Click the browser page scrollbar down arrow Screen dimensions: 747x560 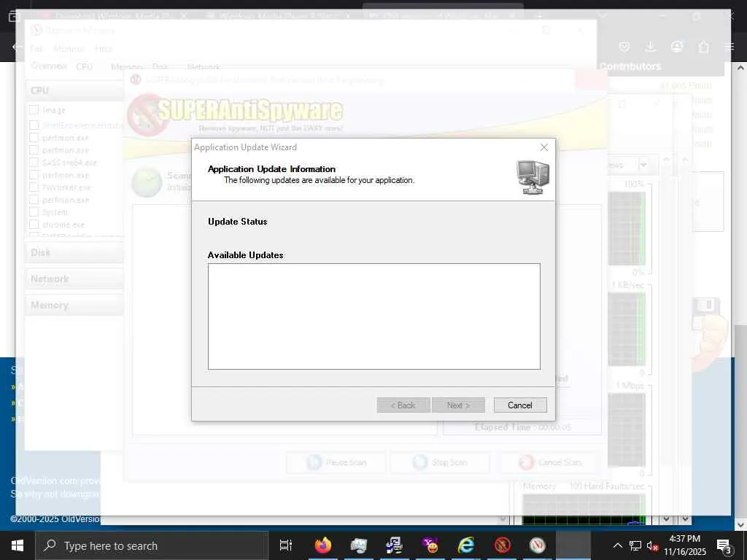(741, 525)
